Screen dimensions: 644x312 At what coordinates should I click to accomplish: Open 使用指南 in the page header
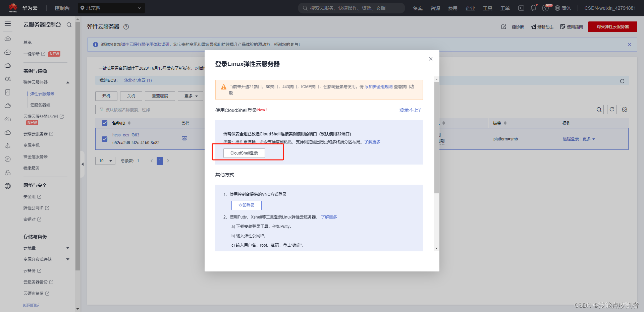[x=572, y=27]
